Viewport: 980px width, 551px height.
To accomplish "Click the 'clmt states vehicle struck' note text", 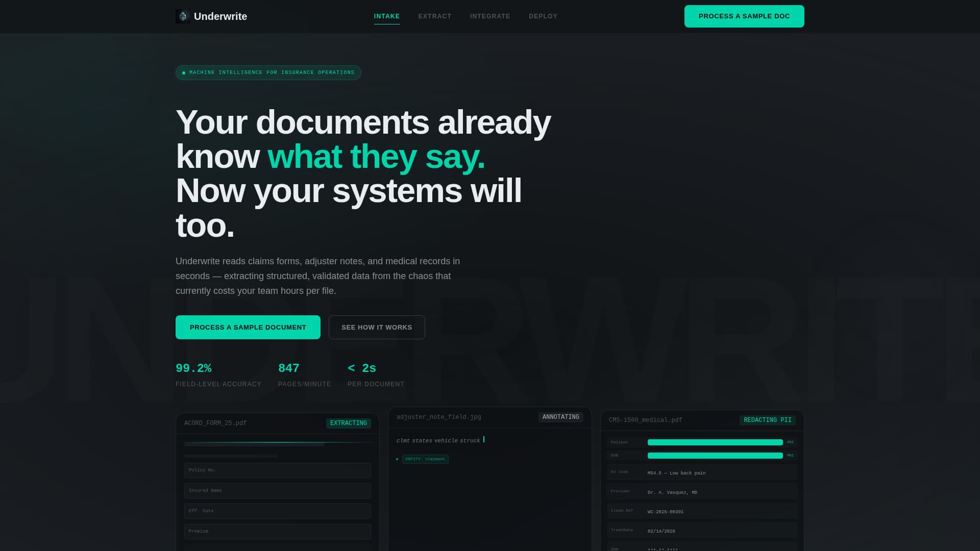I will [438, 440].
